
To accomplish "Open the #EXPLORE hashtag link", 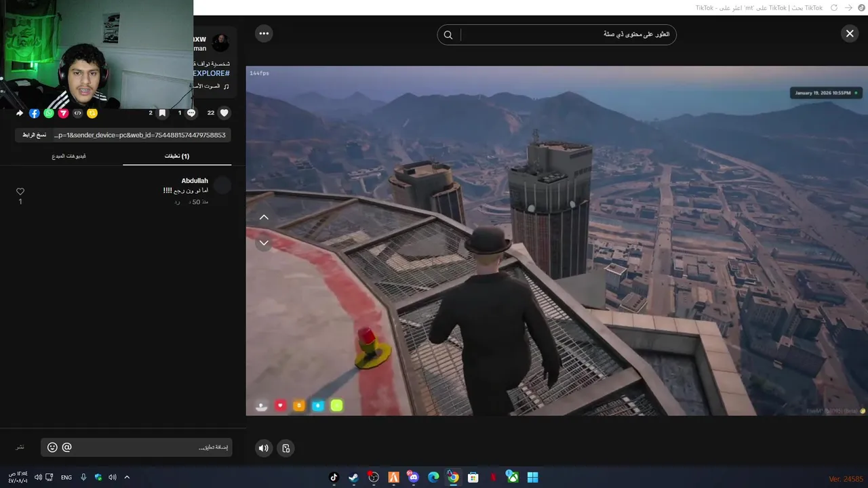I will [211, 73].
